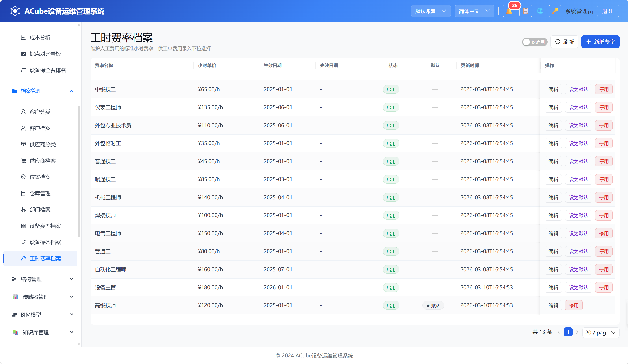Click the 成本分析 chart icon
Screen dimensions: 628x364
click(23, 38)
